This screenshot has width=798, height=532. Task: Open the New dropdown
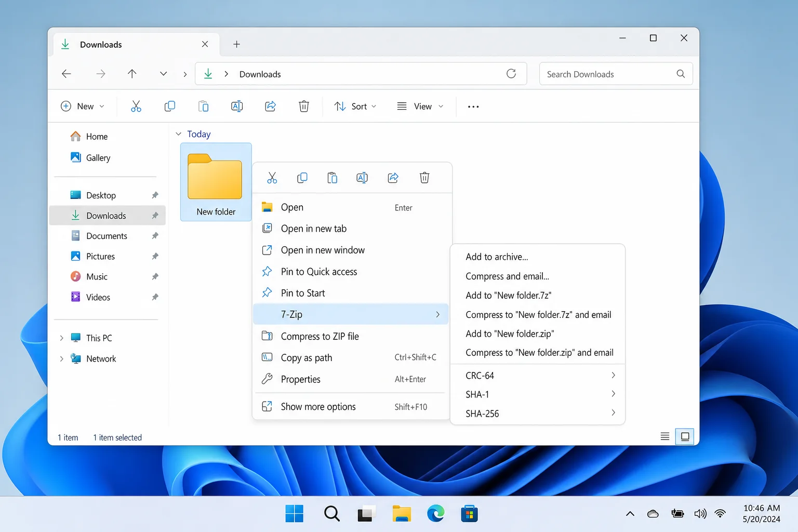(x=83, y=107)
